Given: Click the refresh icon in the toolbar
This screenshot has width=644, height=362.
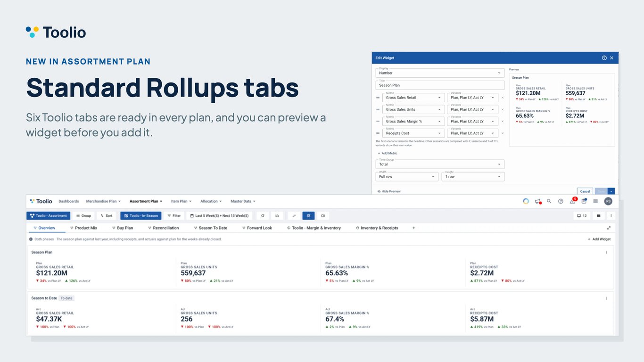Looking at the screenshot, I should pyautogui.click(x=263, y=215).
